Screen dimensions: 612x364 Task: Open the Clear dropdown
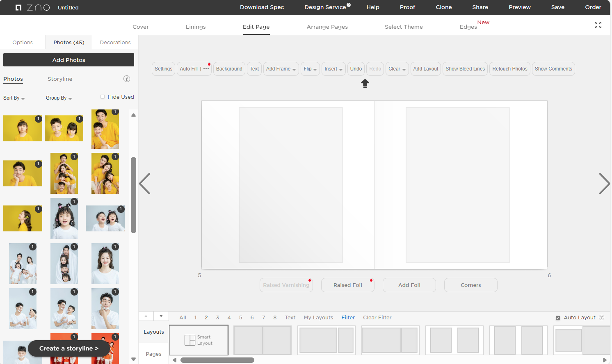pos(397,69)
